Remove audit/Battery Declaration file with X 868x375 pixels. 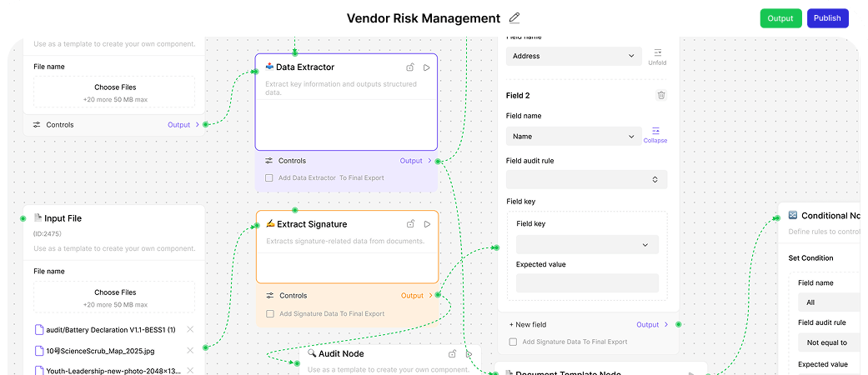pos(190,330)
